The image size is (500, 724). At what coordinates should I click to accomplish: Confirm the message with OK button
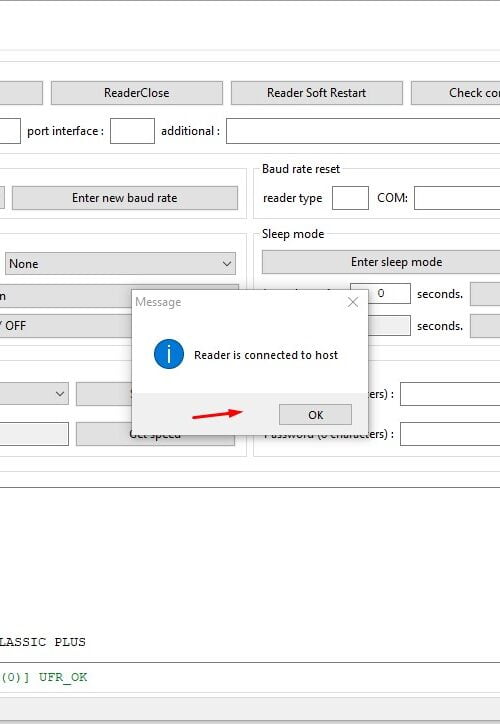315,415
